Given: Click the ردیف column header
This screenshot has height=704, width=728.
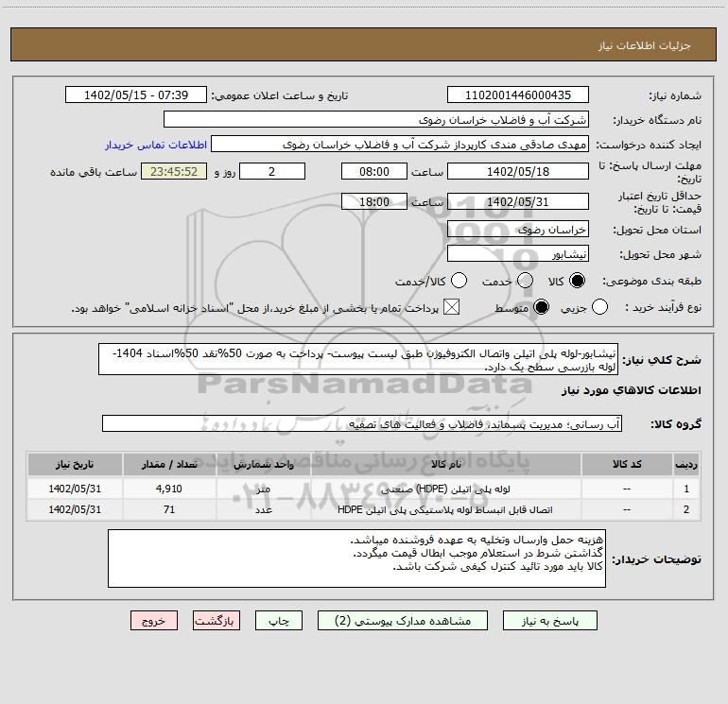Looking at the screenshot, I should pyautogui.click(x=686, y=464).
